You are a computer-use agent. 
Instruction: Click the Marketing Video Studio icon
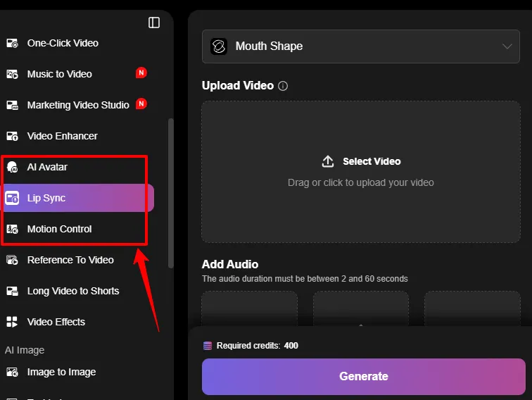[13, 105]
